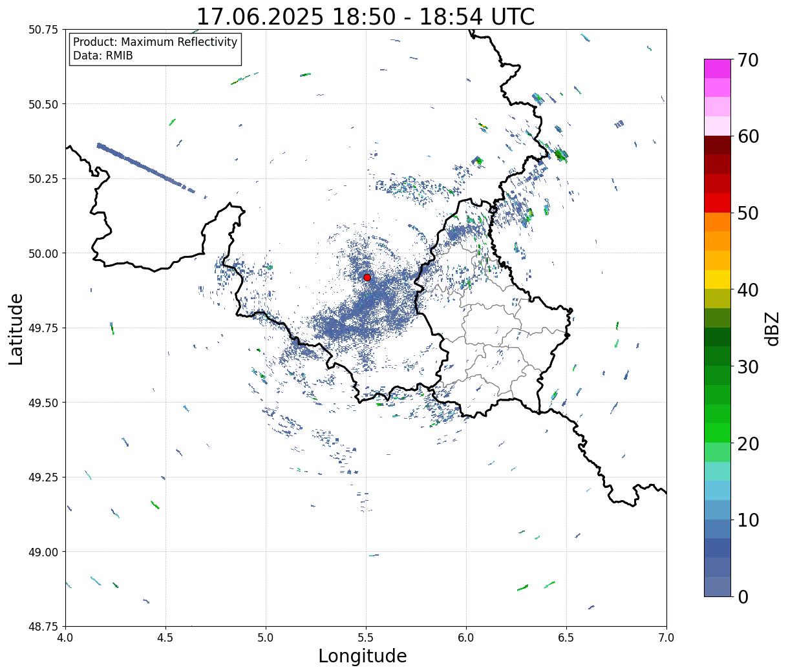Click the orange colorbar segment below 50
The width and height of the screenshot is (788, 672).
click(x=717, y=222)
